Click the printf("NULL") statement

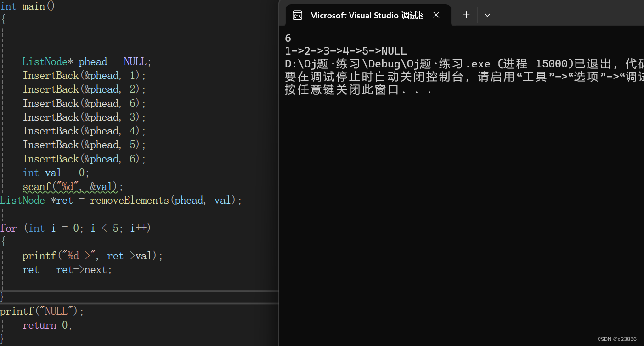pos(42,311)
